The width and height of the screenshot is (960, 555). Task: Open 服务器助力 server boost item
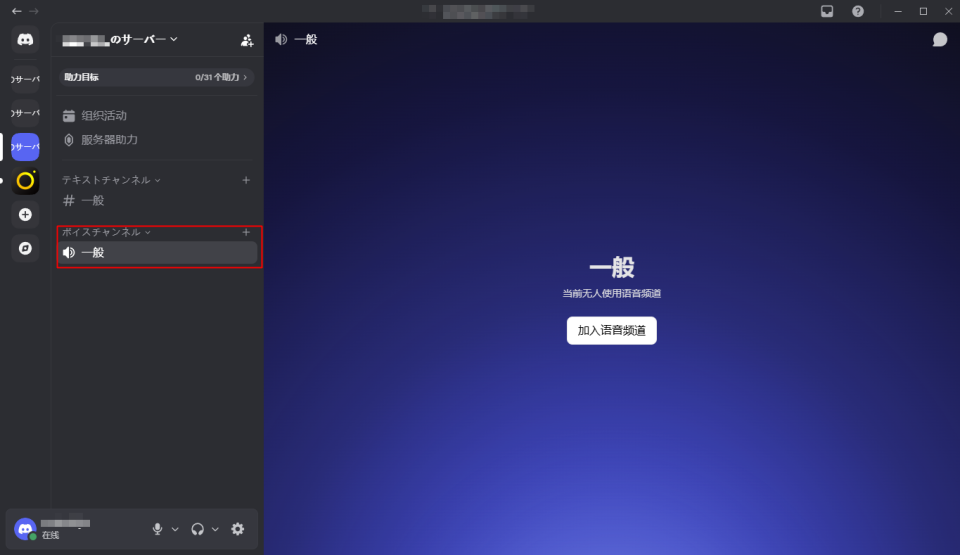(109, 140)
